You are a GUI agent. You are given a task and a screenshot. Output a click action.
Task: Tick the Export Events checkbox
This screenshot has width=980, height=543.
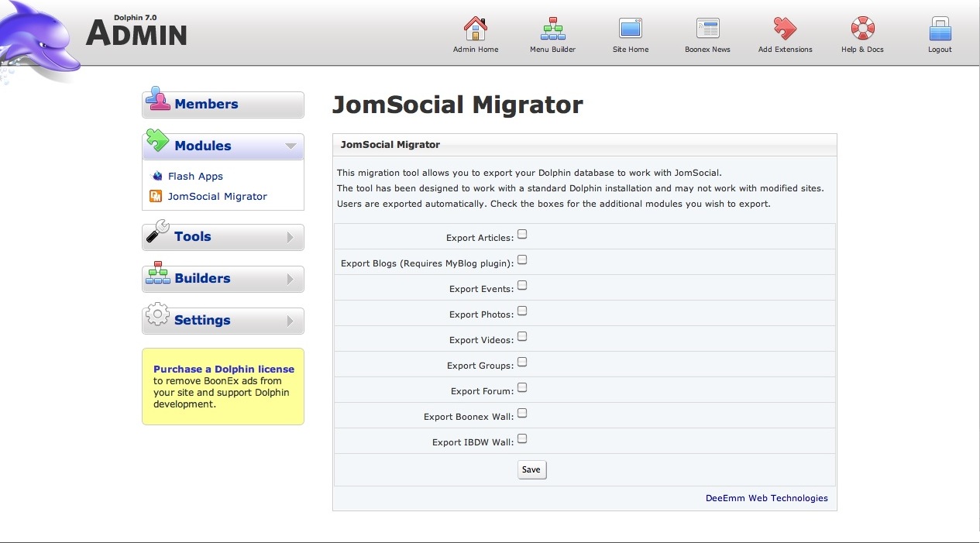(522, 285)
